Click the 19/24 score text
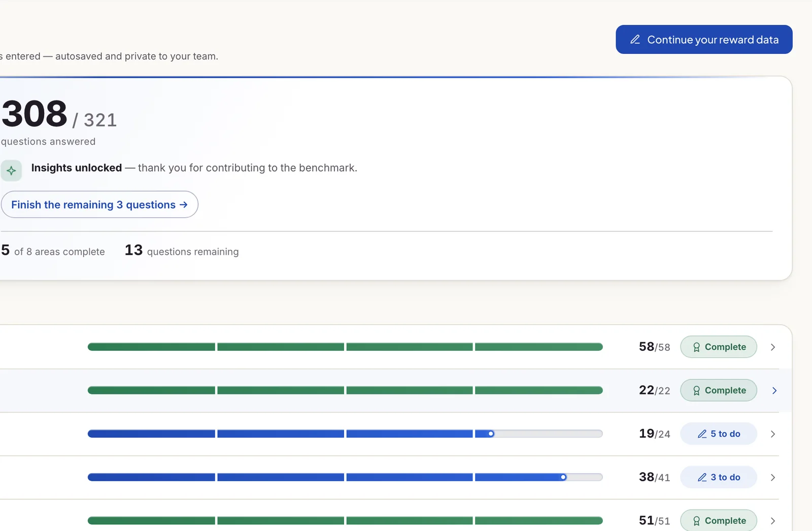 655,434
